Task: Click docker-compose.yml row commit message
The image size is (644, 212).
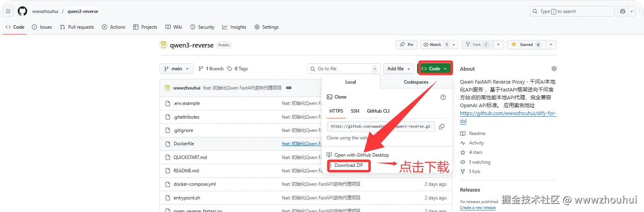Action: (321, 184)
